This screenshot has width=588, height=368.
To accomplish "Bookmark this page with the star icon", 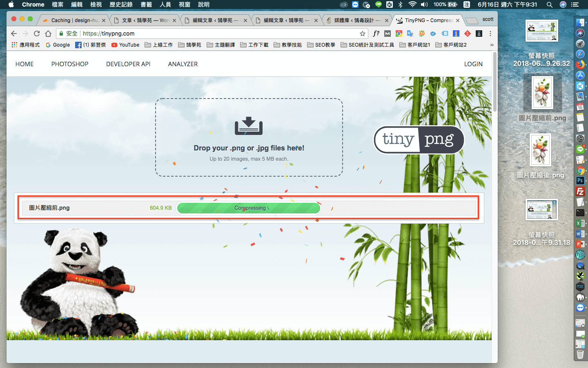I will point(362,34).
